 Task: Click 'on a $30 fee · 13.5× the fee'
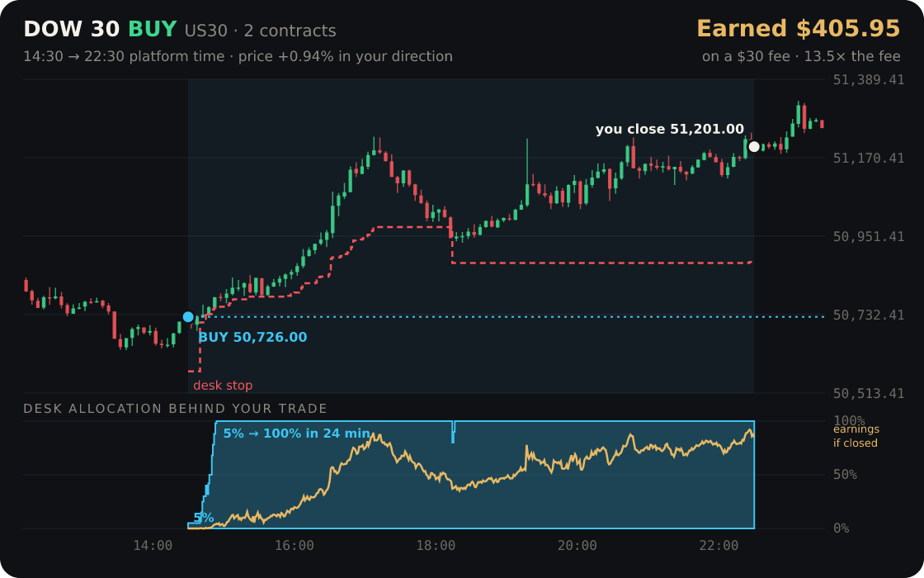[x=801, y=57]
